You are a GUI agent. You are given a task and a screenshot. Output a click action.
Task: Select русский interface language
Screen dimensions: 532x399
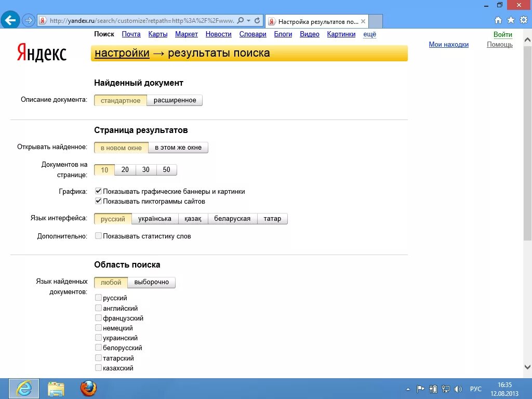(x=113, y=219)
